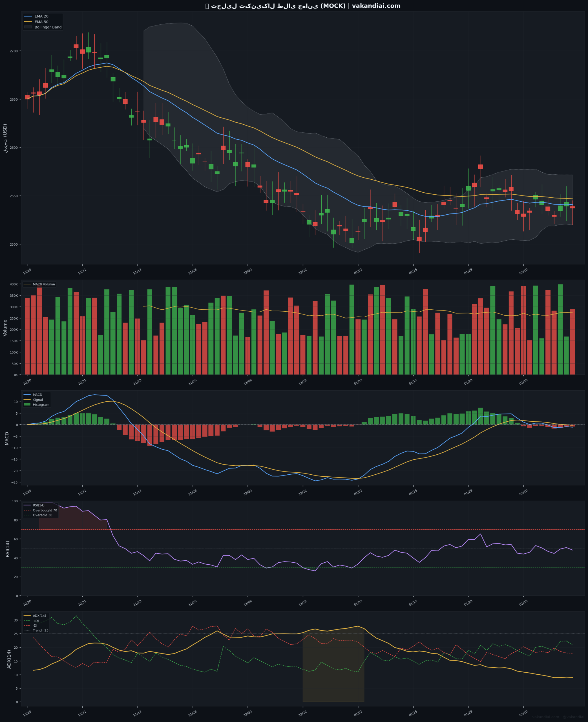Viewport: 588px width, 722px height.
Task: Click the MA20 Volume legend entry
Action: [39, 284]
